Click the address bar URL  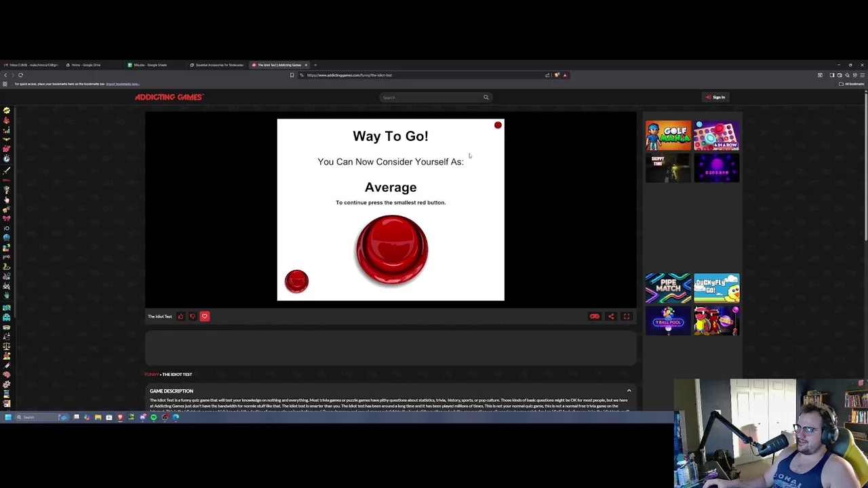[x=349, y=75]
